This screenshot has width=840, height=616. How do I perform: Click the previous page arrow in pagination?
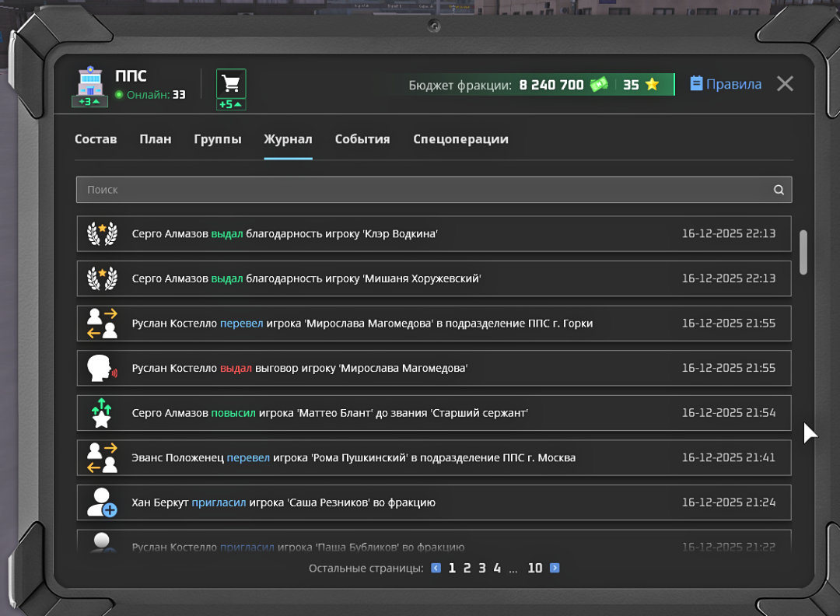pos(436,569)
